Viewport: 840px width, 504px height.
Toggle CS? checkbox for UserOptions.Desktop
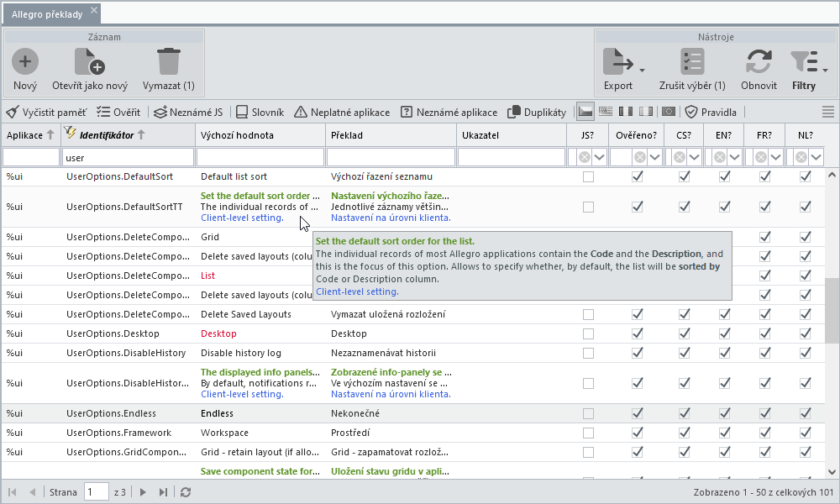pos(684,333)
